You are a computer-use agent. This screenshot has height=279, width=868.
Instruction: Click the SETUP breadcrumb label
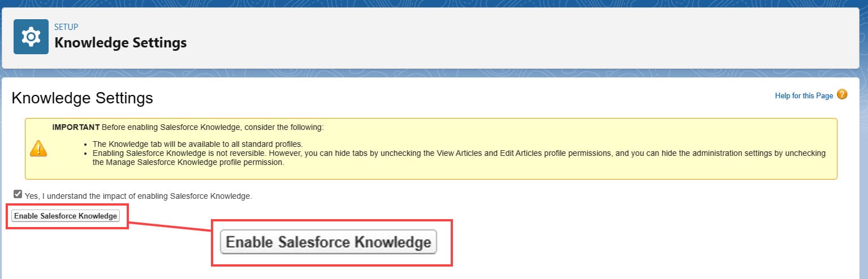(x=66, y=27)
